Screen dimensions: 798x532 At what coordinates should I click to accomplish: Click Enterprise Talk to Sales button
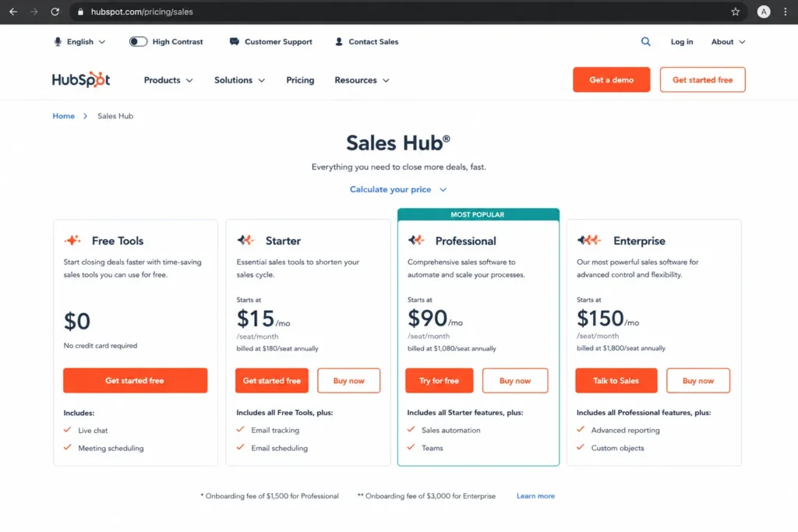pyautogui.click(x=616, y=380)
